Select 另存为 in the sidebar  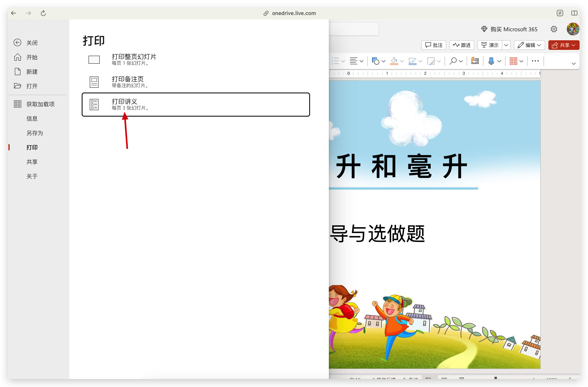coord(35,133)
